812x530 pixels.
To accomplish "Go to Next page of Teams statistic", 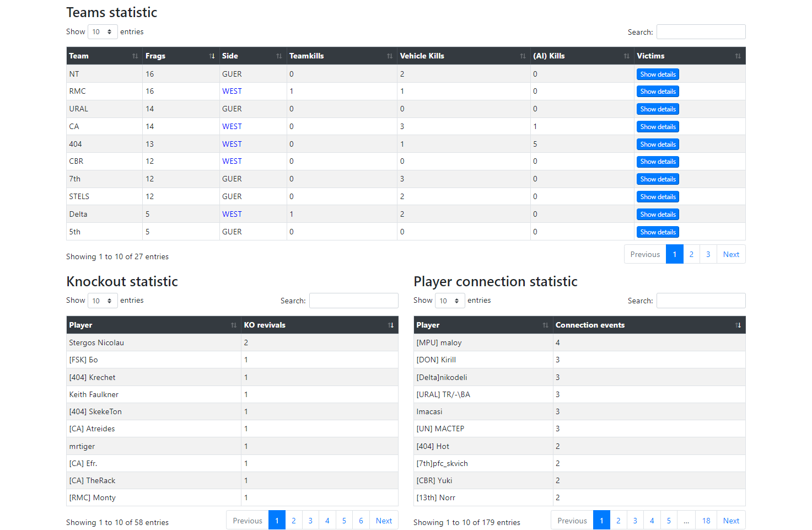I will [x=730, y=254].
